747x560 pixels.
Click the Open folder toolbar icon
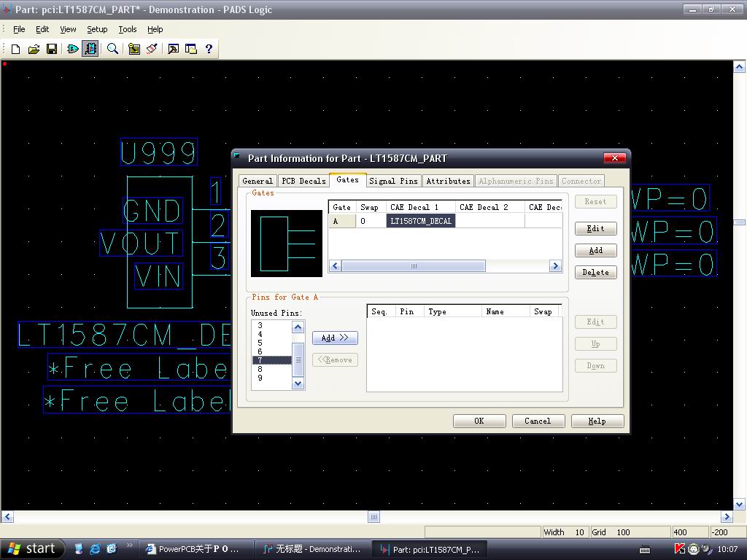click(x=34, y=49)
